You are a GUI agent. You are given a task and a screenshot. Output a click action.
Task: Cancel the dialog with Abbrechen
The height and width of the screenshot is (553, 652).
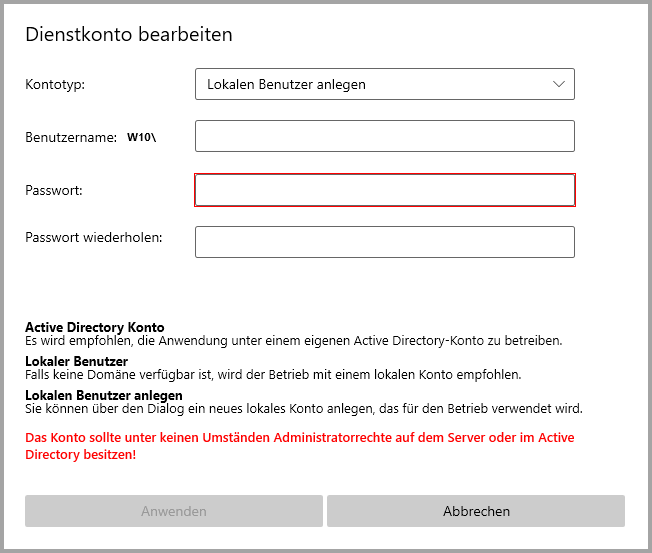pyautogui.click(x=476, y=511)
